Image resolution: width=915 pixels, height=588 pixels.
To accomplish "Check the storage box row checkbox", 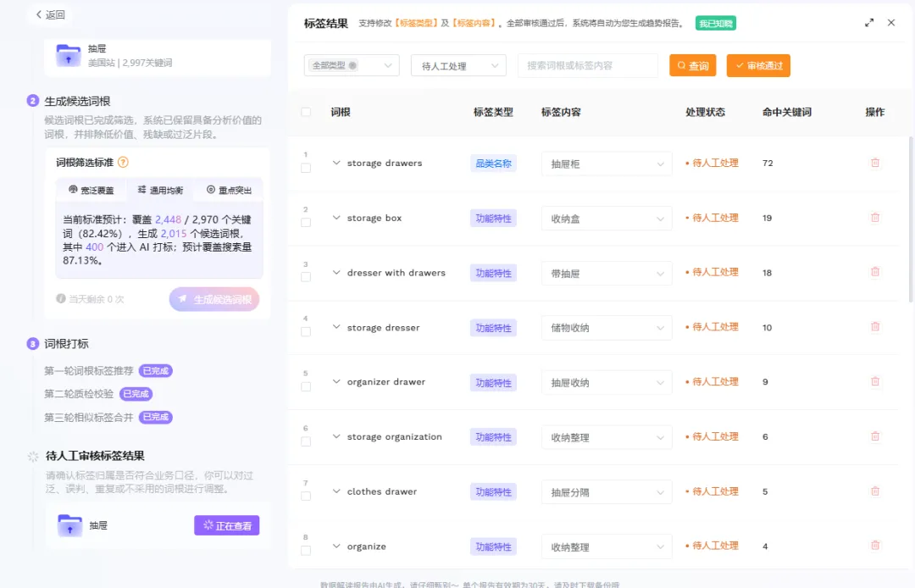I will pos(306,223).
